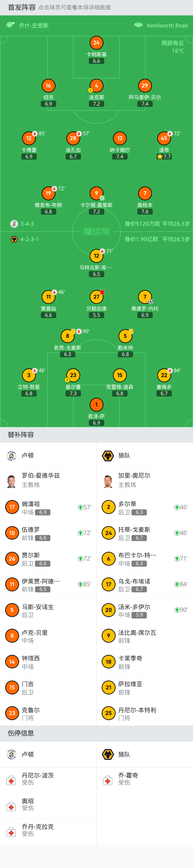Image resolution: width=193 pixels, height=868 pixels.
Task: Select substitute 多尔蒂 from Wolves bench
Action: (127, 507)
